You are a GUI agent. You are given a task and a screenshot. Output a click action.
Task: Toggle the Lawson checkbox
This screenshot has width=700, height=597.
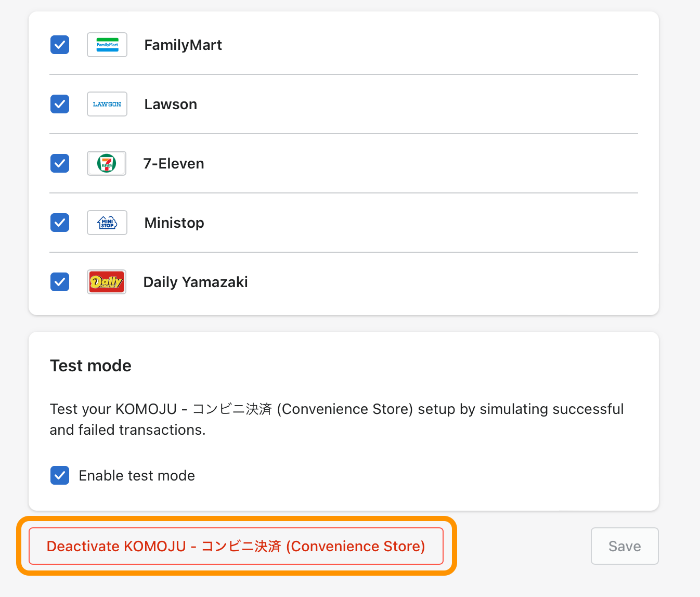(x=60, y=104)
